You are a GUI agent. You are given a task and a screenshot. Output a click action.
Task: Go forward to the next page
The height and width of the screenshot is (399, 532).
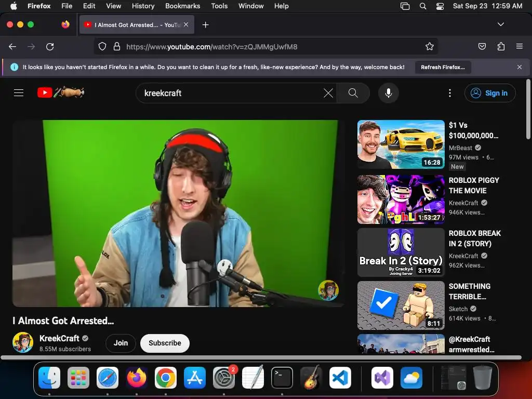pyautogui.click(x=31, y=47)
